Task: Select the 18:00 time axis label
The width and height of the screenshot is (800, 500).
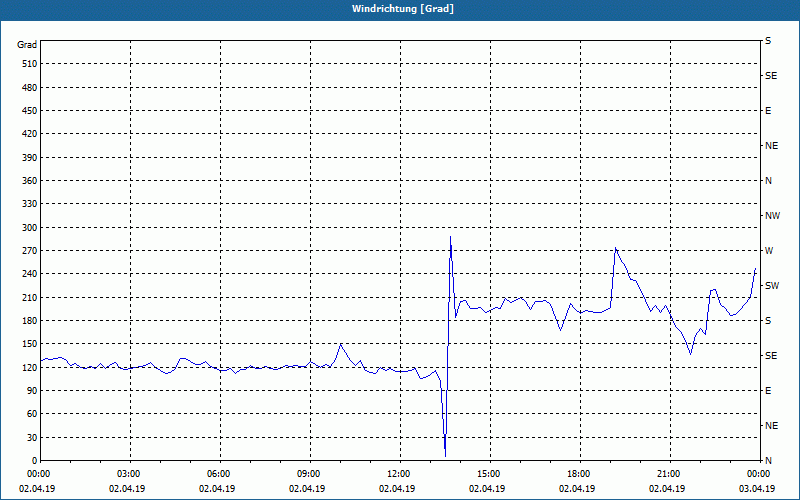Action: (x=577, y=474)
